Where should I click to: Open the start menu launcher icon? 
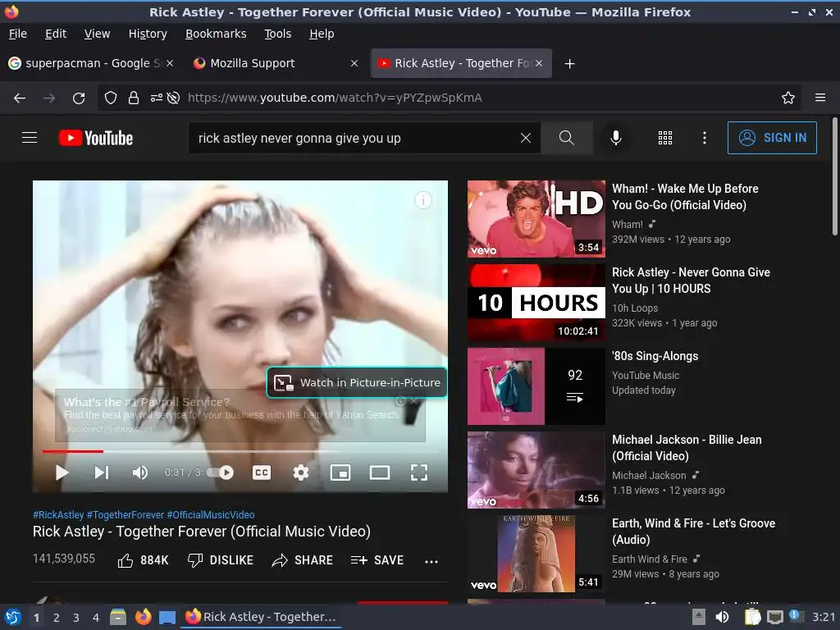click(x=13, y=617)
